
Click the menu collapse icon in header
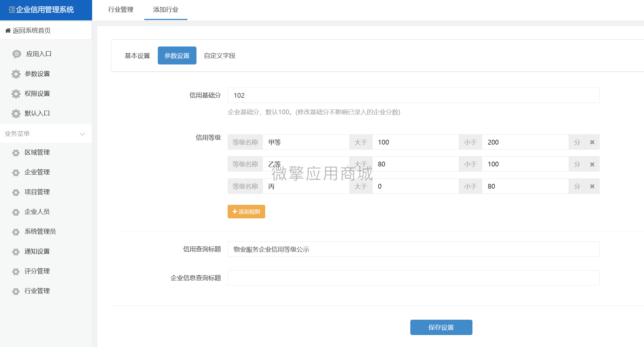pyautogui.click(x=12, y=10)
